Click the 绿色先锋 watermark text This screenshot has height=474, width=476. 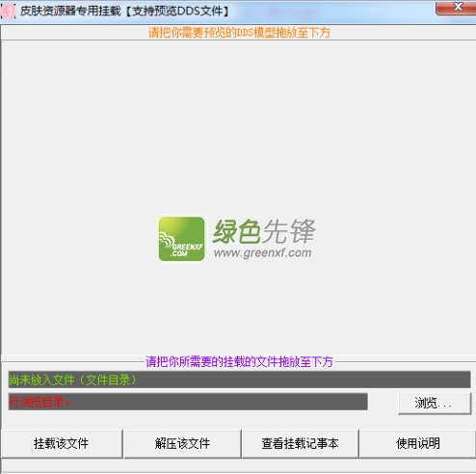click(264, 231)
